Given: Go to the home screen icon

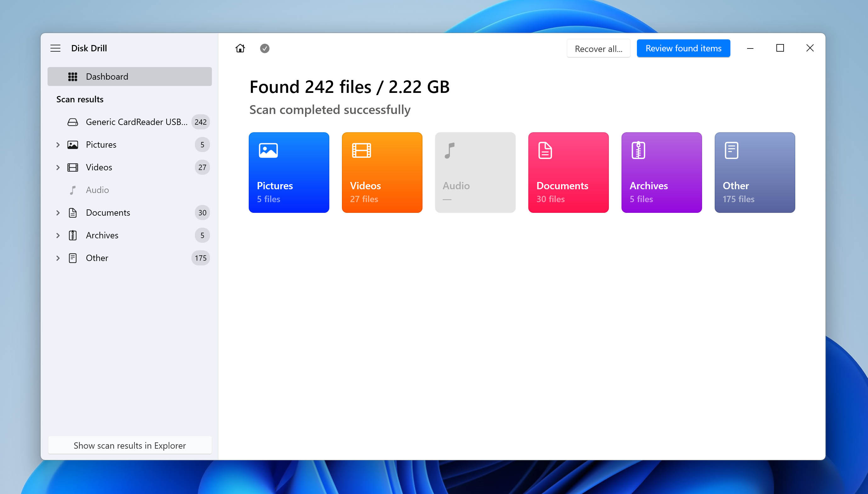Looking at the screenshot, I should (x=240, y=48).
